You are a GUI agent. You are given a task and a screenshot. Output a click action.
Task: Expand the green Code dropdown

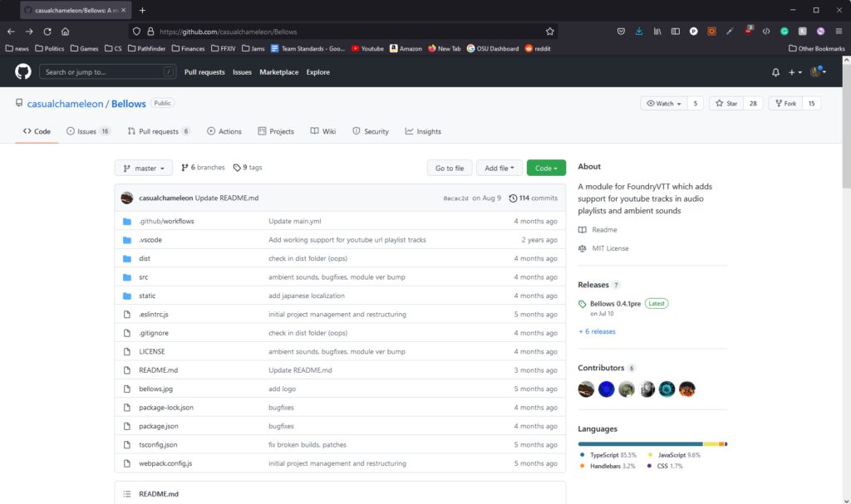point(546,168)
